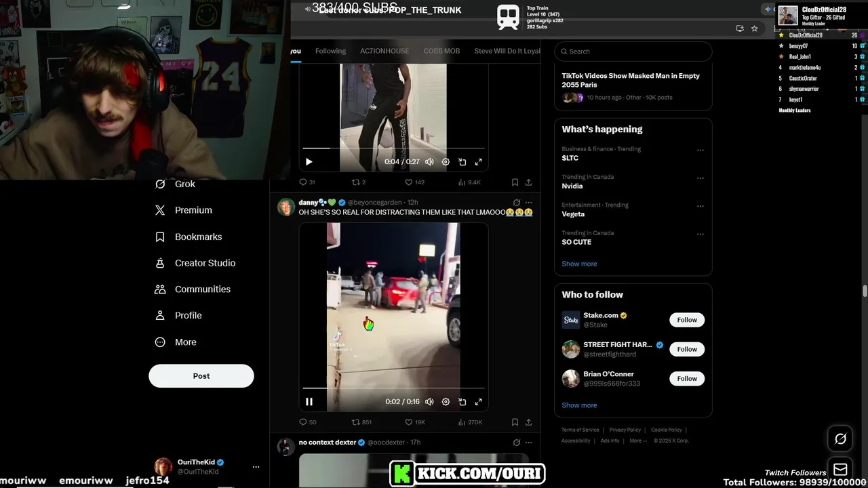The width and height of the screenshot is (868, 488).
Task: Share the post with 142 likes
Action: (x=528, y=182)
